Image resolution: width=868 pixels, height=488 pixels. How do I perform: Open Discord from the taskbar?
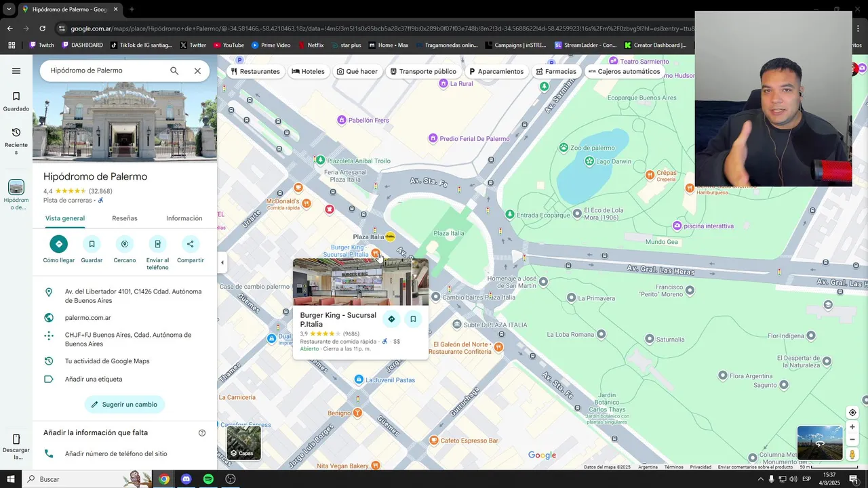[186, 479]
